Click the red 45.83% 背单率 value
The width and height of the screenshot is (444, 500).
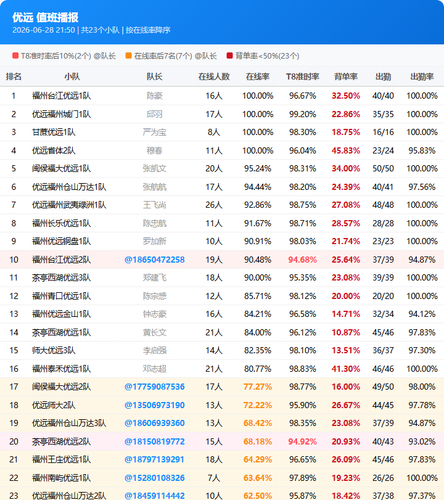coord(346,151)
